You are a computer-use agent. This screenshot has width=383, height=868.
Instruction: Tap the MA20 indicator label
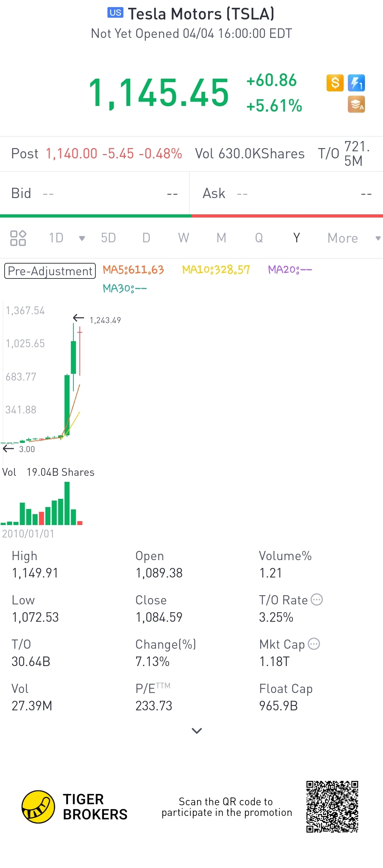tap(290, 270)
